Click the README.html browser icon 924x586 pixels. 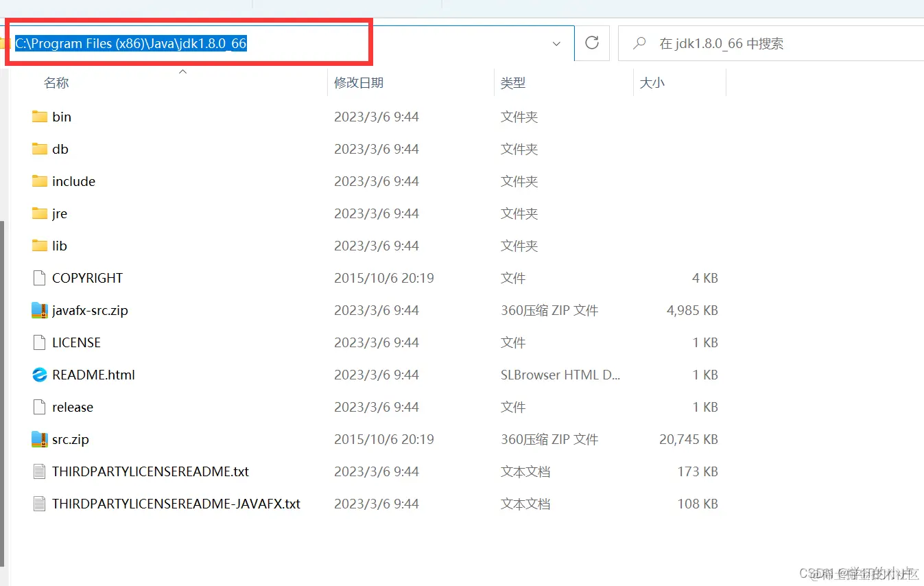coord(40,375)
